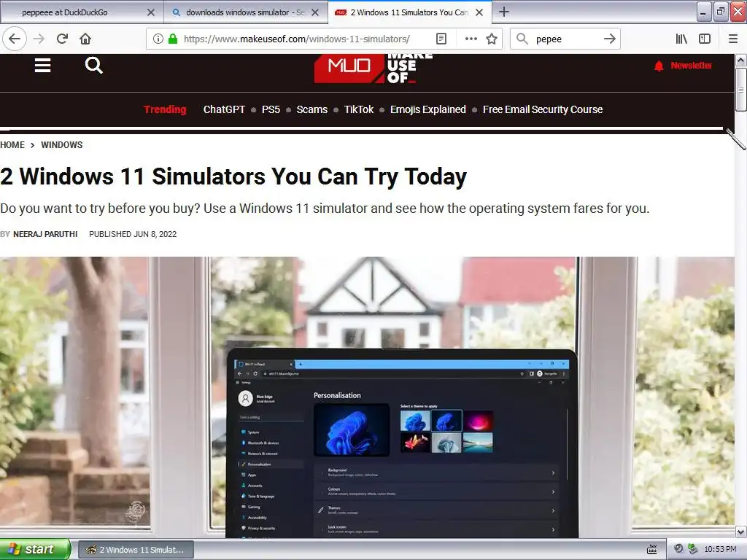Run the search with the arrow button
Viewport: 747px width, 560px height.
609,39
